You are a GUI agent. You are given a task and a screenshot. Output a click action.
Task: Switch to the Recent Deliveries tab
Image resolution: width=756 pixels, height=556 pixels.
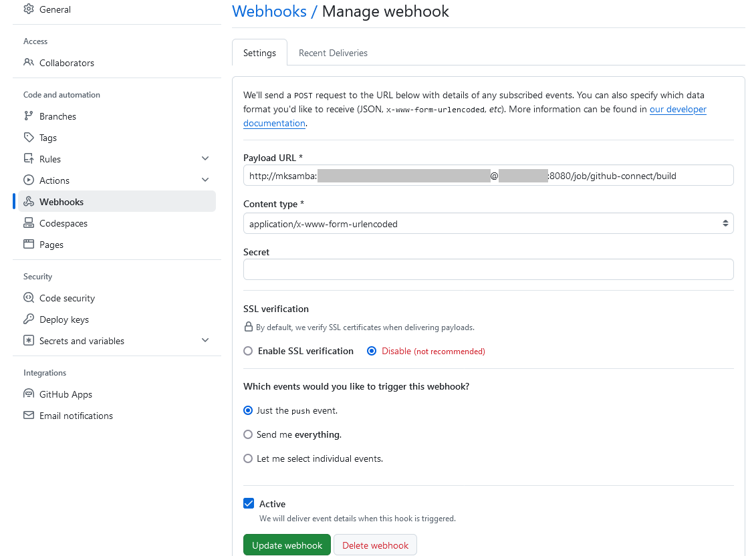332,52
